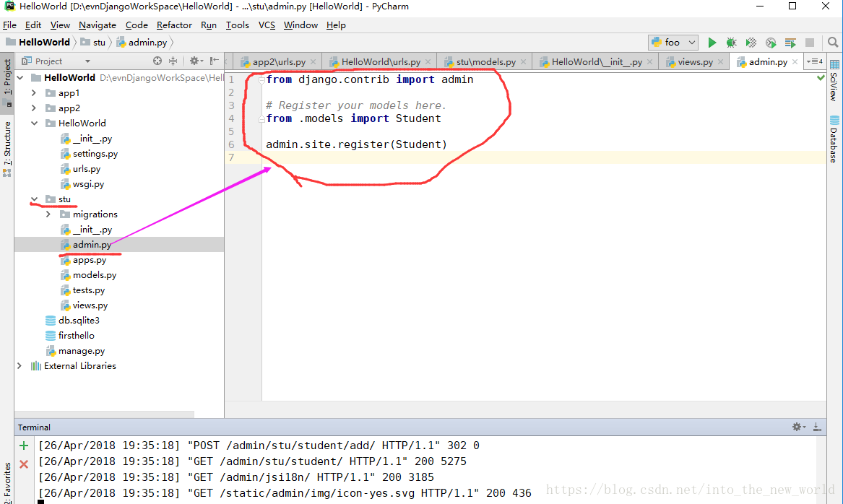Image resolution: width=843 pixels, height=504 pixels.
Task: Click HelloWorld breadcrumb in navigation bar
Action: click(38, 43)
